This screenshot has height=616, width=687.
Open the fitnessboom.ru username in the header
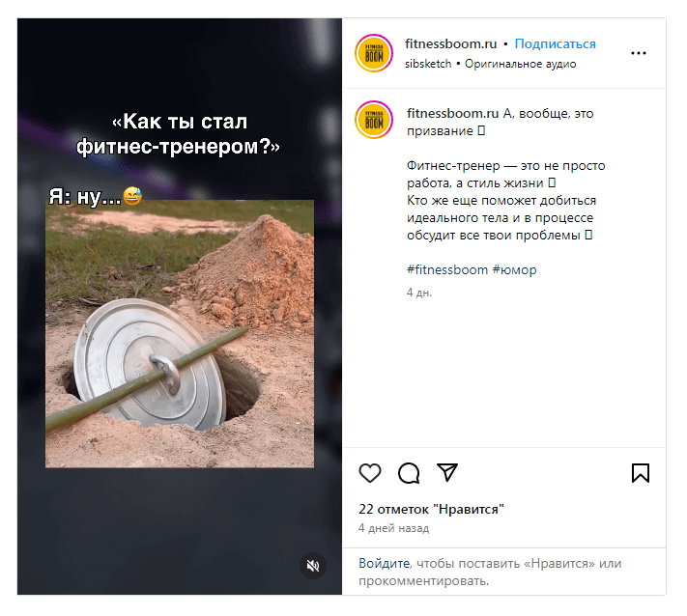[451, 43]
